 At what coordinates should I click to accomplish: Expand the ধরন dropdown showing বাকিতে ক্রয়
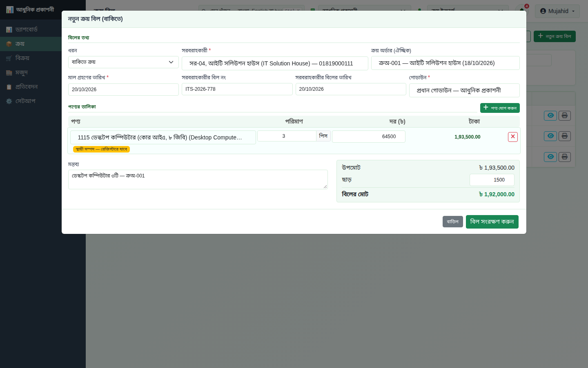point(123,62)
